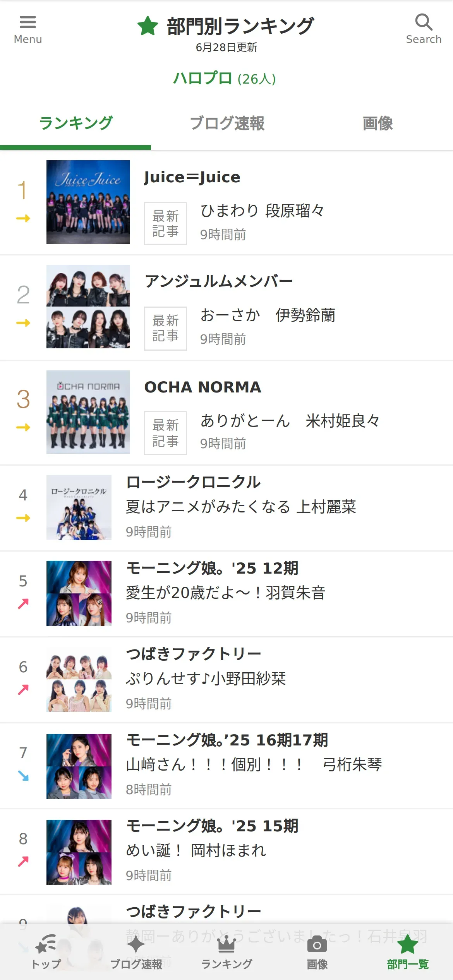Open モーニング娘。'25 12期 entry title
The image size is (453, 980).
pyautogui.click(x=212, y=568)
